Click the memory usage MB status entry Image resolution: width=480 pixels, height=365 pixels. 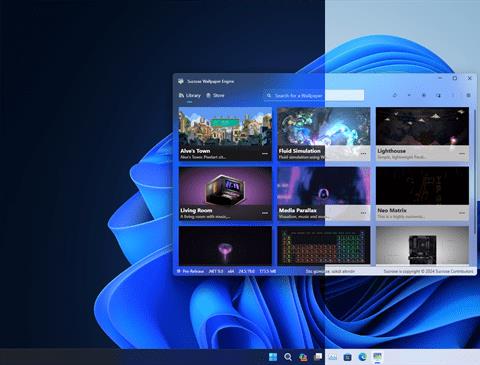click(x=268, y=271)
